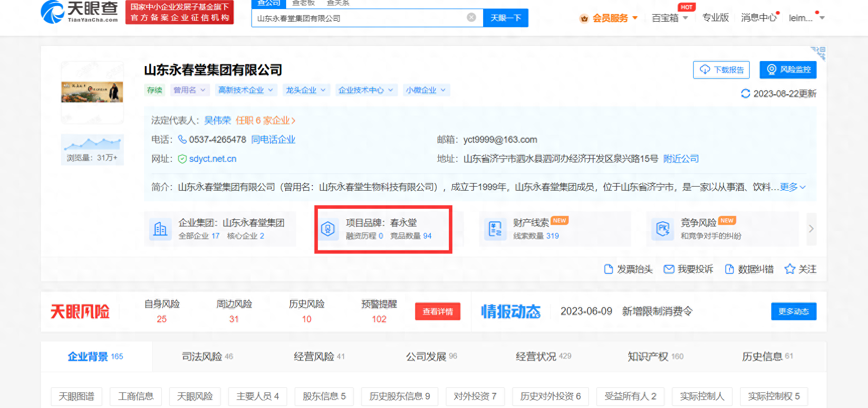This screenshot has height=408, width=868.
Task: Click the 受益所有人 2 sub-section button
Action: 630,396
